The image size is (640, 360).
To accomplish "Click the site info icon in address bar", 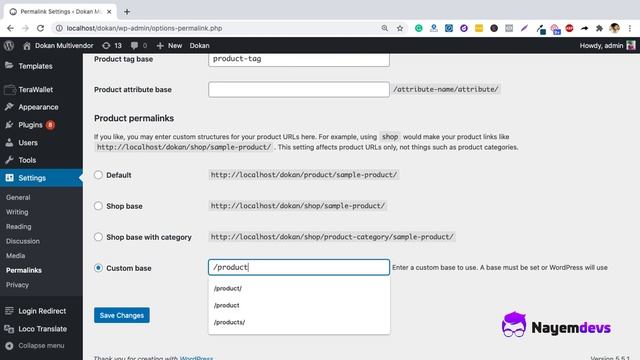I will pyautogui.click(x=59, y=28).
